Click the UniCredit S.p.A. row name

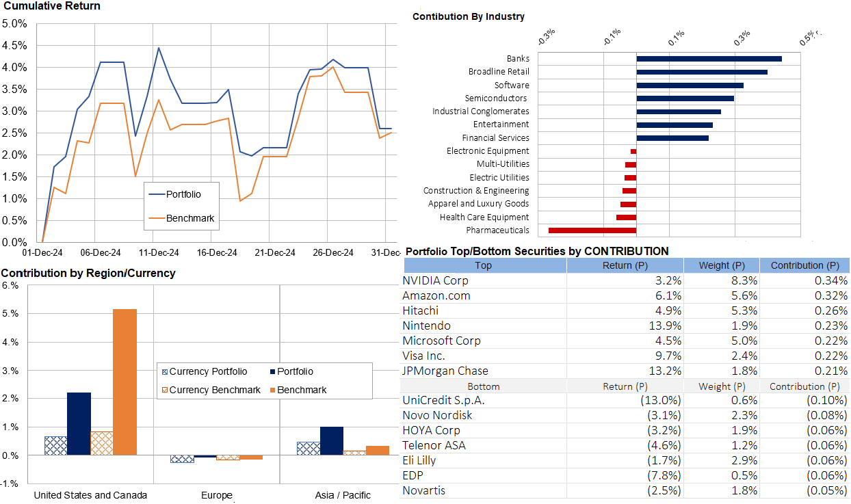click(x=442, y=400)
